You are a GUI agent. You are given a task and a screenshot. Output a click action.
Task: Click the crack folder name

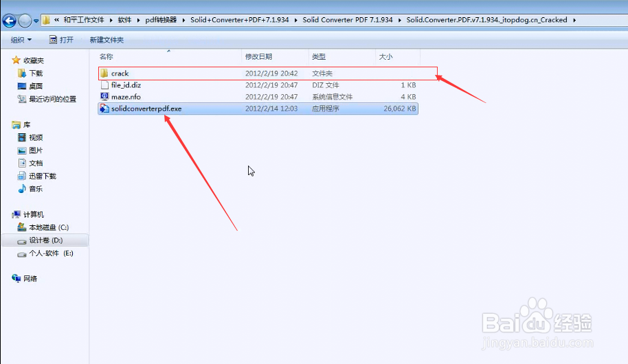pos(120,73)
